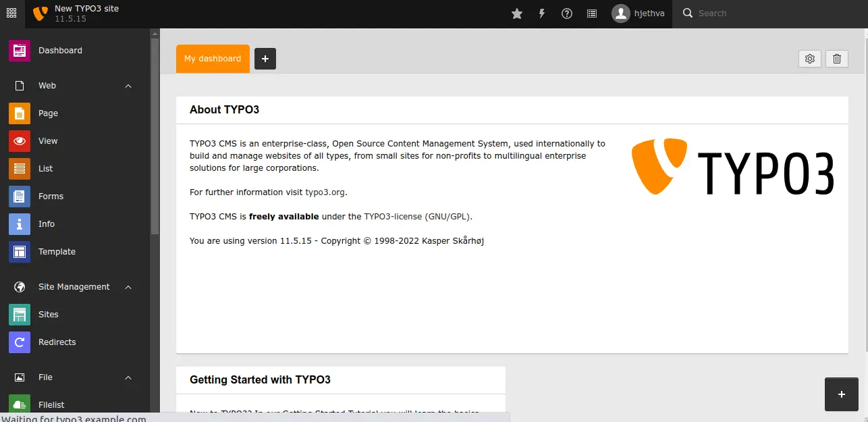This screenshot has height=422, width=868.
Task: Click the module menu vertical scrollbar
Action: (155, 135)
